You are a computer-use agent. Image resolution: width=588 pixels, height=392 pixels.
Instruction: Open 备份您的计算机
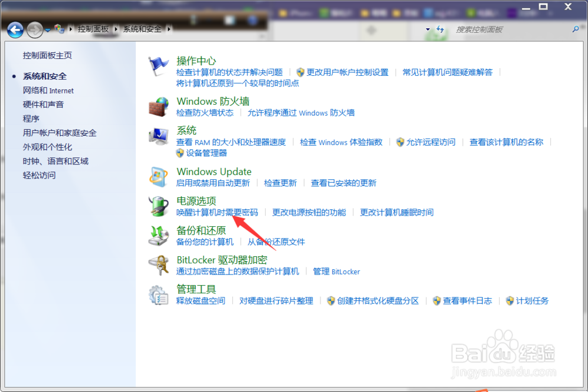pyautogui.click(x=205, y=242)
